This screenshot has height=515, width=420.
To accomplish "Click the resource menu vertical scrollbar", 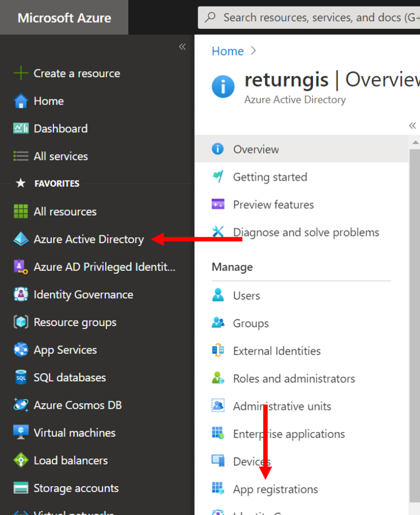I will pyautogui.click(x=415, y=325).
